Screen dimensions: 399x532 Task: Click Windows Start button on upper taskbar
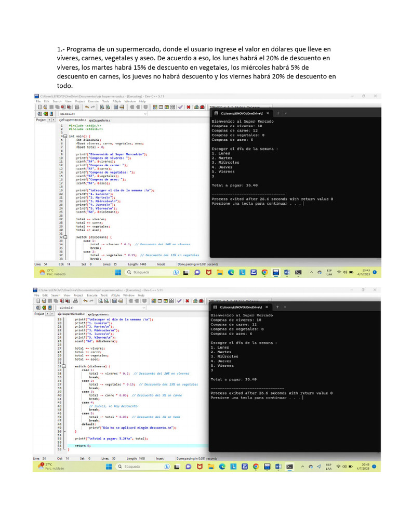(x=117, y=272)
